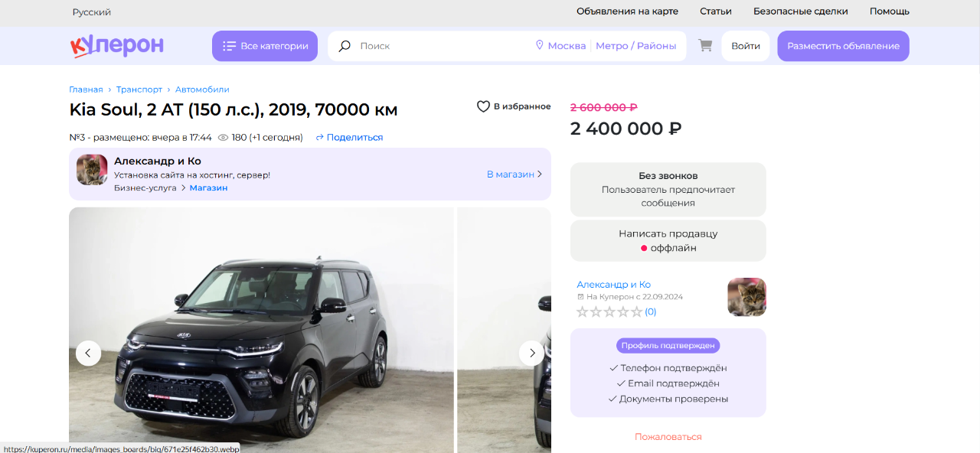This screenshot has width=980, height=453.
Task: Click the seller cat avatar in sidebar
Action: point(746,297)
